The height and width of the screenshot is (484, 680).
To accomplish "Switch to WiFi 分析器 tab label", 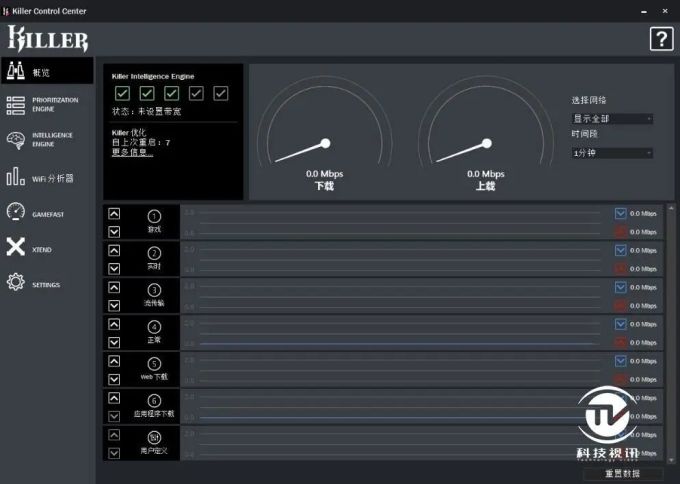I will click(52, 178).
